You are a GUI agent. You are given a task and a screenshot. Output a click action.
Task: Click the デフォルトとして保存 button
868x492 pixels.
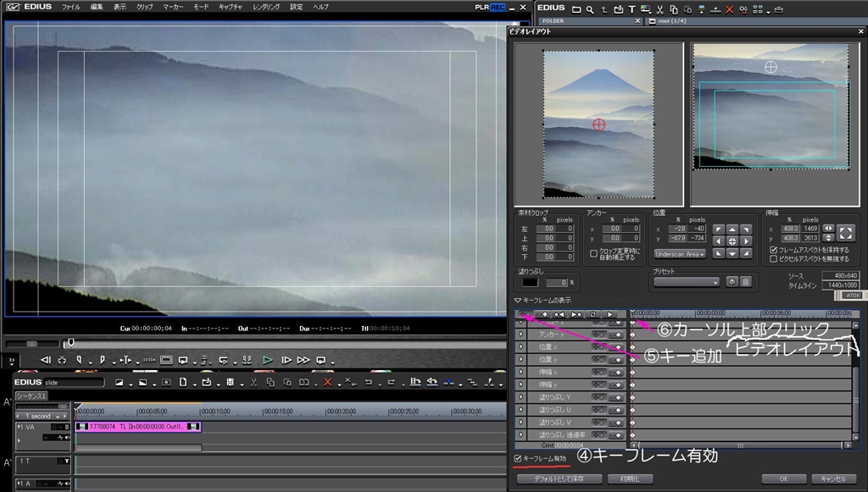559,478
